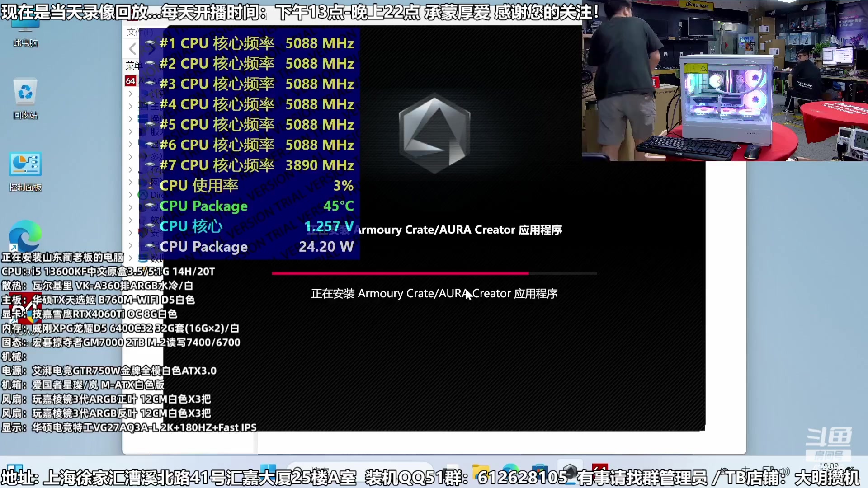Expand the 数据库 tree node chevron
Screen dimensions: 868x488
(130, 258)
